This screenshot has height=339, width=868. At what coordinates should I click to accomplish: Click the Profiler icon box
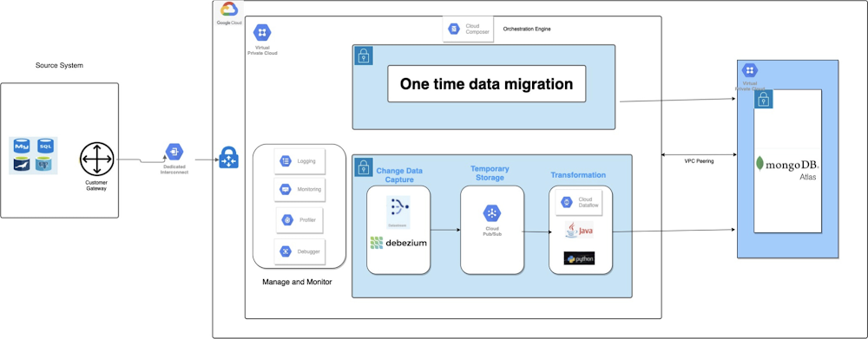[x=299, y=220]
